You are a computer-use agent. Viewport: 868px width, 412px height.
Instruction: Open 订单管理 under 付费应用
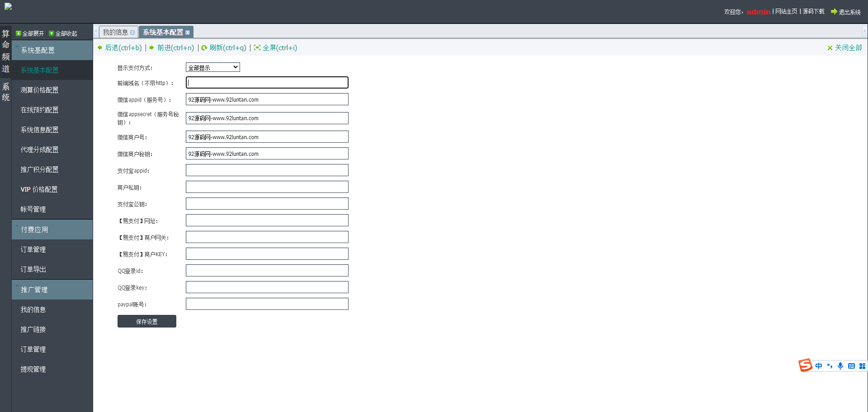[52, 249]
